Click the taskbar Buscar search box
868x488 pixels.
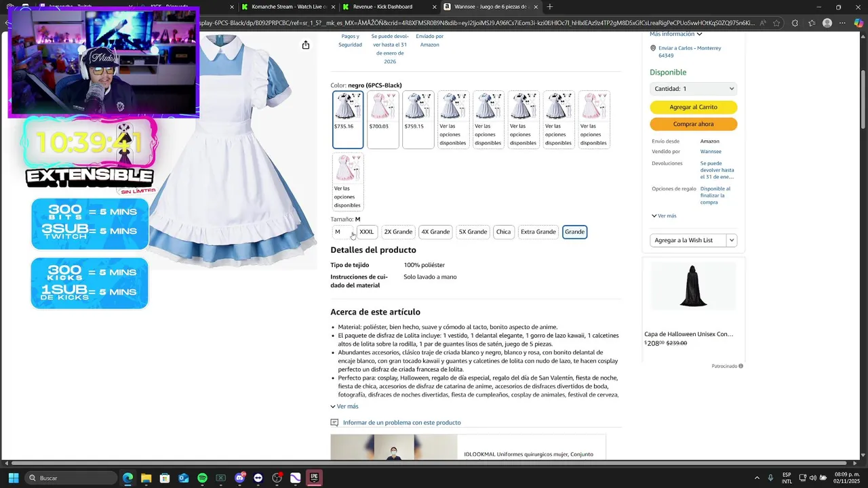pos(71,478)
